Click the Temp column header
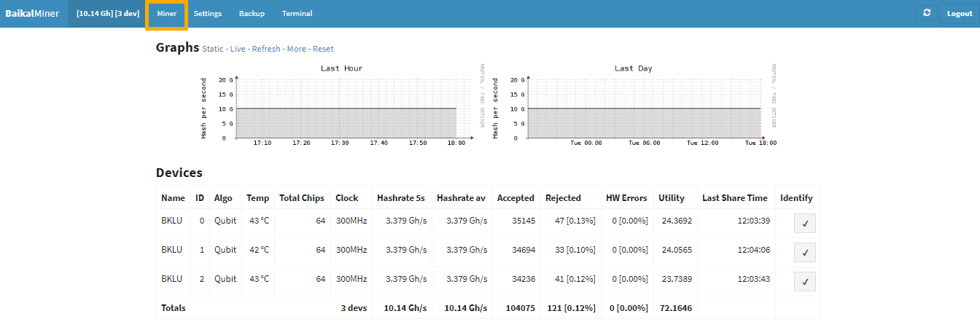 click(257, 198)
